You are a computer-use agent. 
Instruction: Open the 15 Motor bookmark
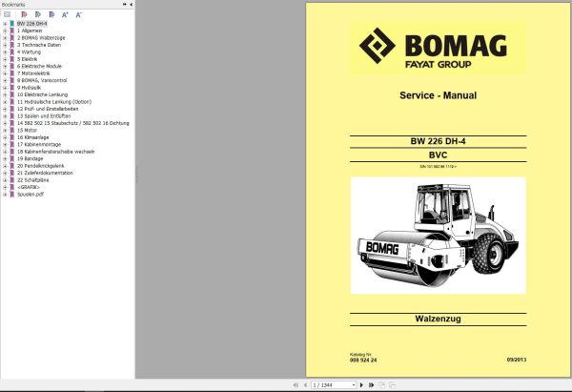coord(28,131)
